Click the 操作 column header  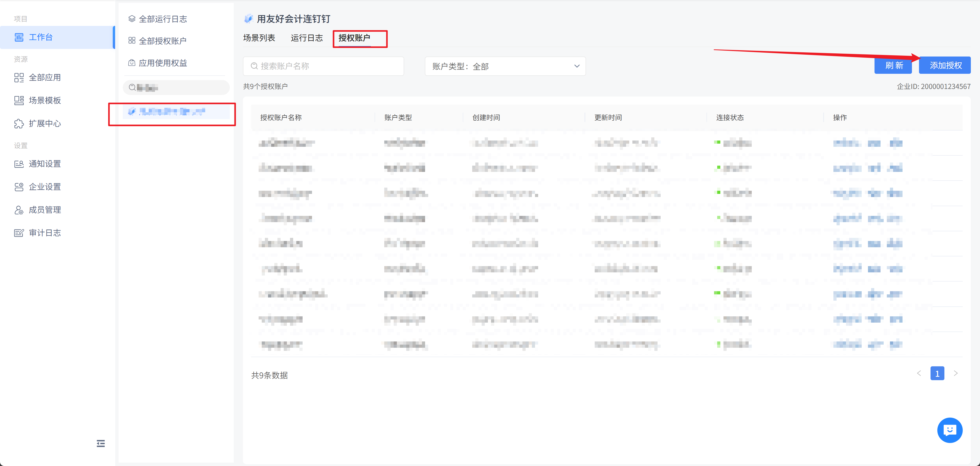(x=840, y=117)
